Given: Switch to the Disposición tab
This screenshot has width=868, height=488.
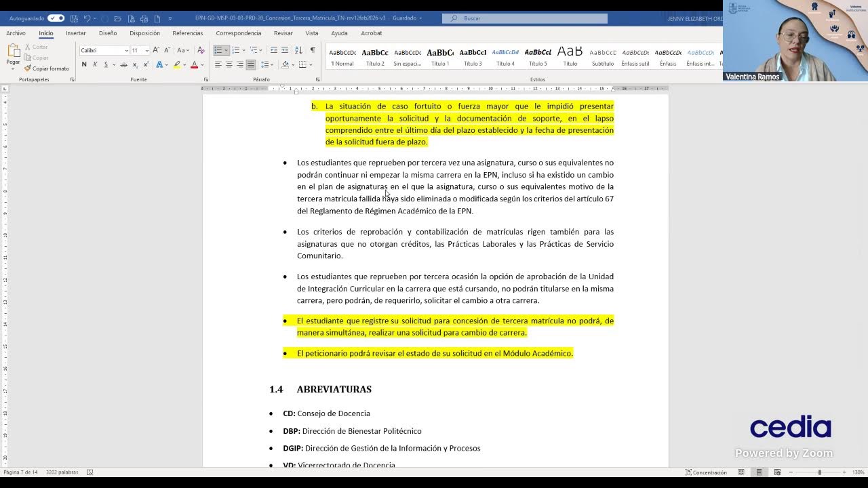Looking at the screenshot, I should (145, 33).
